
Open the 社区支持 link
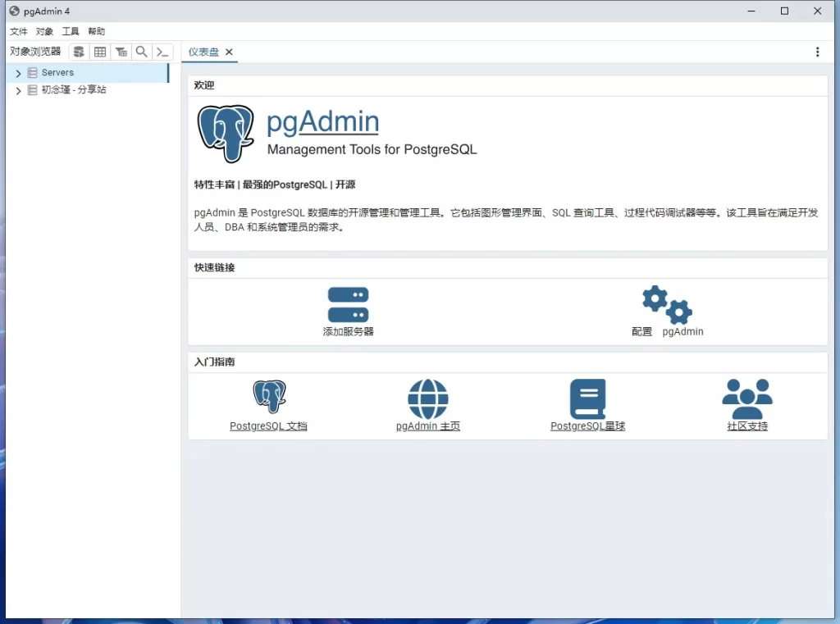[x=747, y=426]
